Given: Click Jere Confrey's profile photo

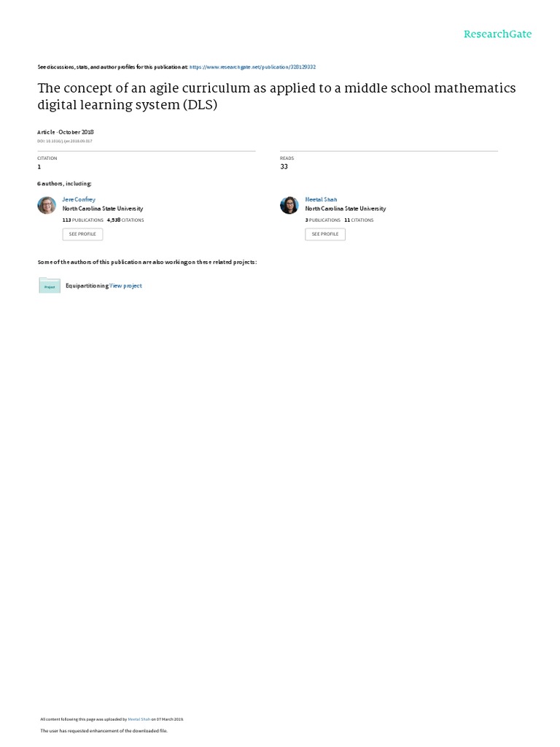Looking at the screenshot, I should coord(47,206).
